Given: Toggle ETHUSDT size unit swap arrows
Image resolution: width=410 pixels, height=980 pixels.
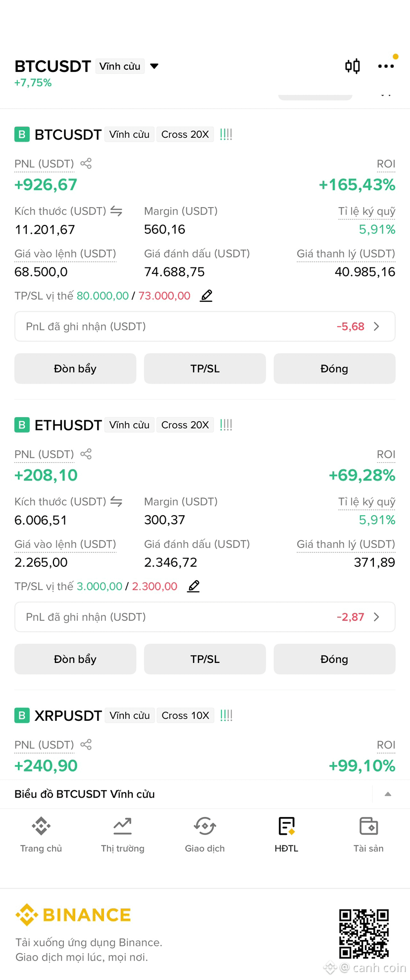Looking at the screenshot, I should pos(116,501).
